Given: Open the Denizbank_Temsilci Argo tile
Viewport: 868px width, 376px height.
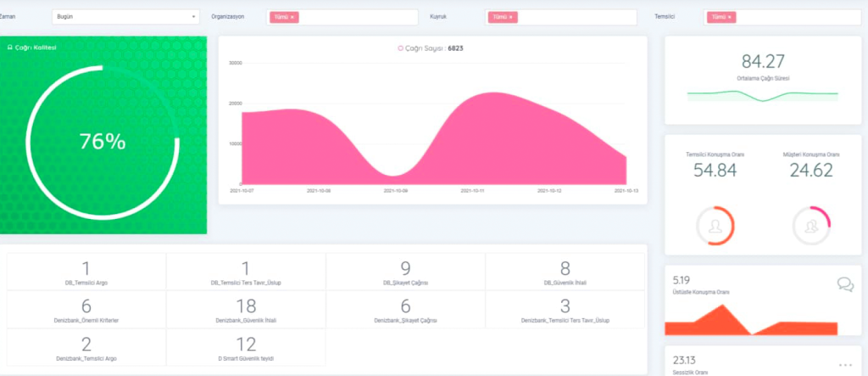Looking at the screenshot, I should (x=86, y=347).
